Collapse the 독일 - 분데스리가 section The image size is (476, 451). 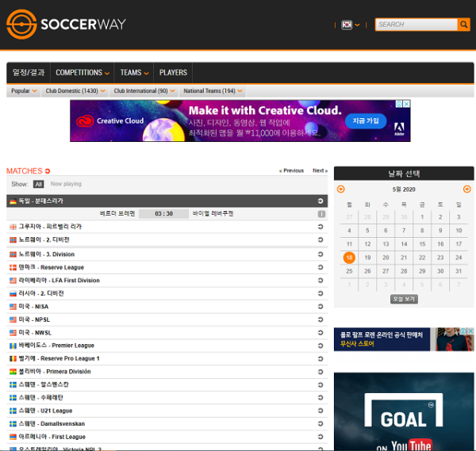[321, 201]
